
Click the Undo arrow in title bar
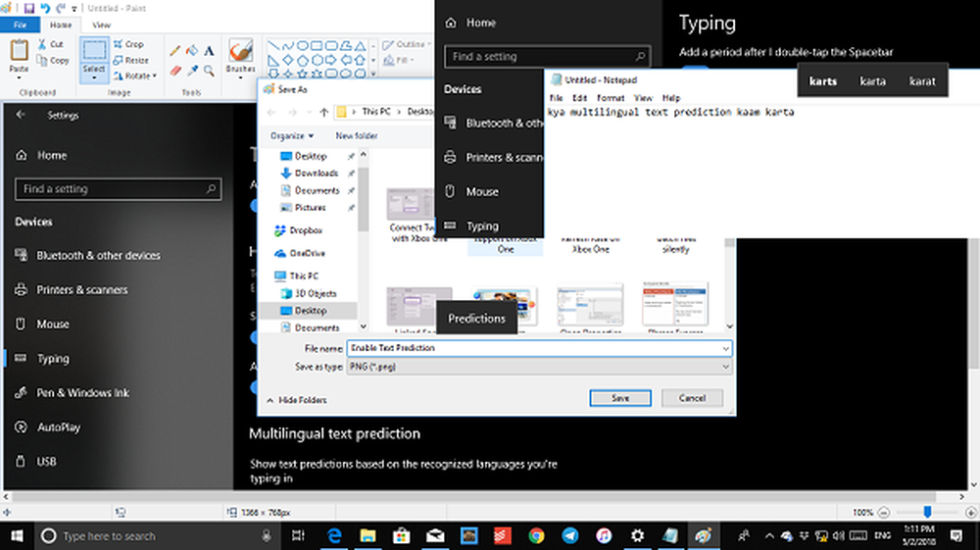pyautogui.click(x=45, y=8)
